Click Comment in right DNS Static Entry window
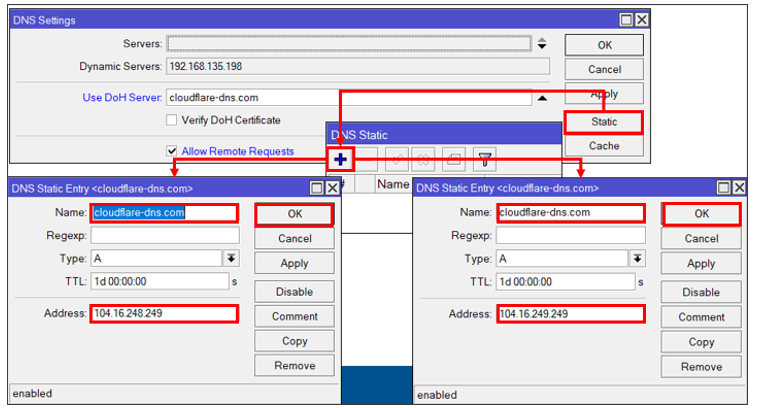This screenshot has height=408, width=762. (701, 317)
